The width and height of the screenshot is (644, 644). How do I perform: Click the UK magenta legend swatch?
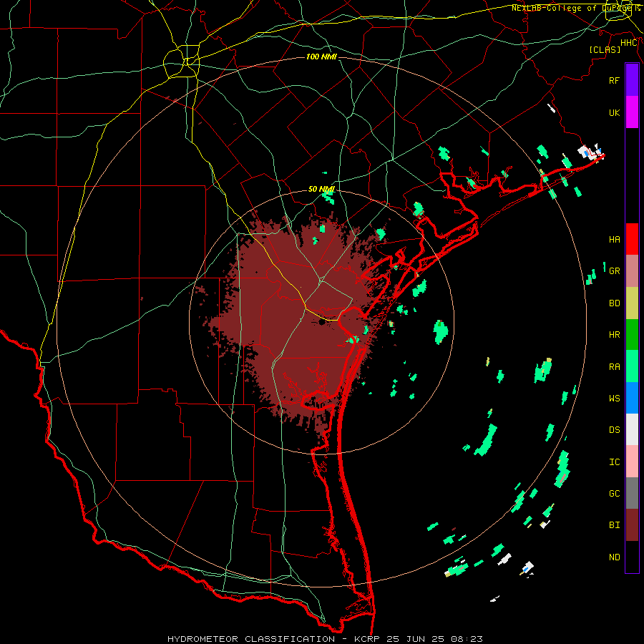pos(632,112)
